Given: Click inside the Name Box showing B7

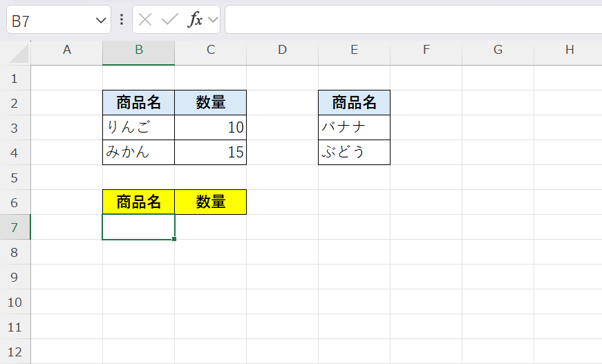Looking at the screenshot, I should (48, 21).
